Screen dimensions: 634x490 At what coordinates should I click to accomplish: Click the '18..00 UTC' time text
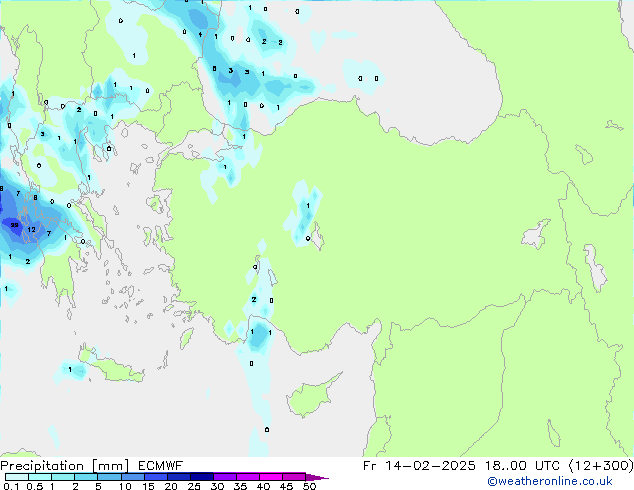point(523,466)
